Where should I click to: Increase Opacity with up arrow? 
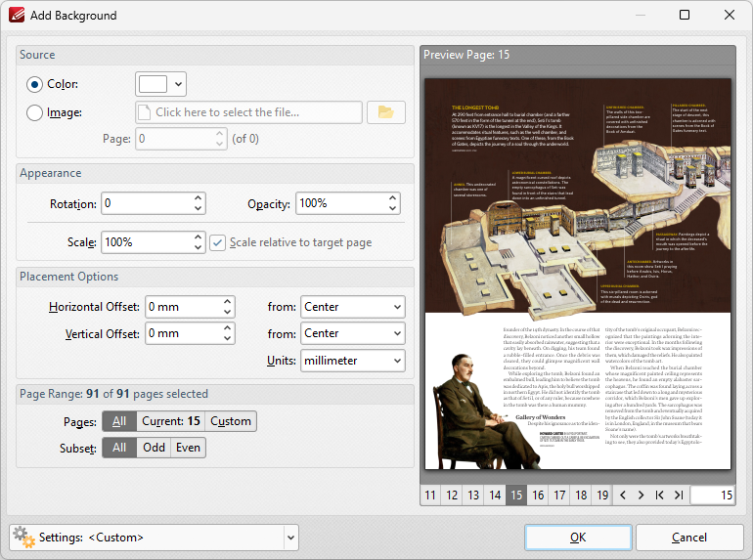point(392,197)
